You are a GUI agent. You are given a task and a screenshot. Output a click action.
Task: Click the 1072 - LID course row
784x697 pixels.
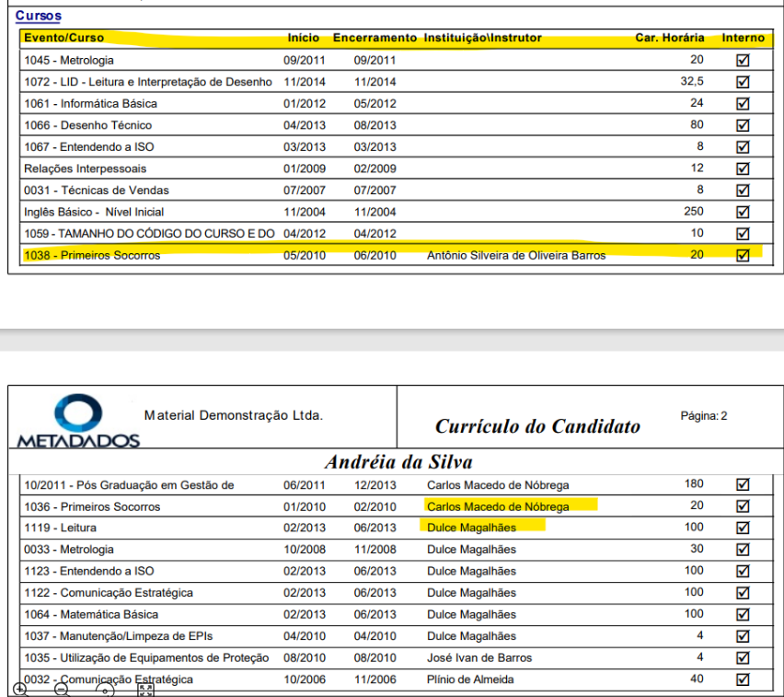[x=148, y=82]
